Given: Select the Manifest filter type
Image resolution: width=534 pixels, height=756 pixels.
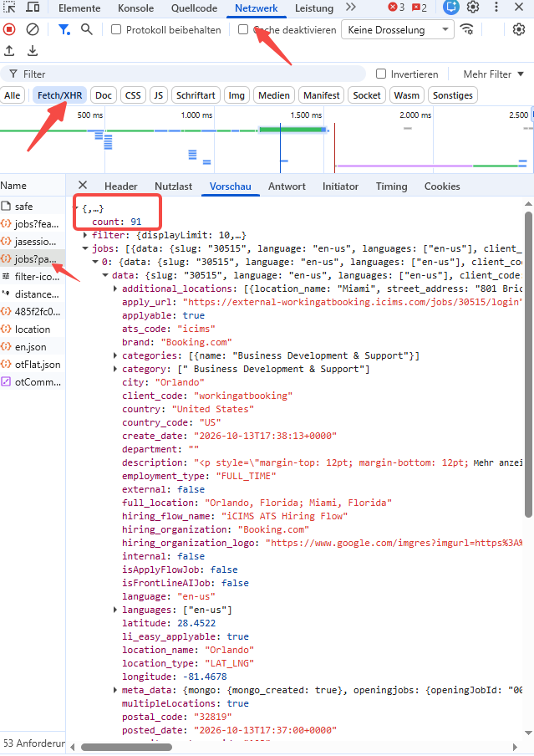Looking at the screenshot, I should 322,95.
